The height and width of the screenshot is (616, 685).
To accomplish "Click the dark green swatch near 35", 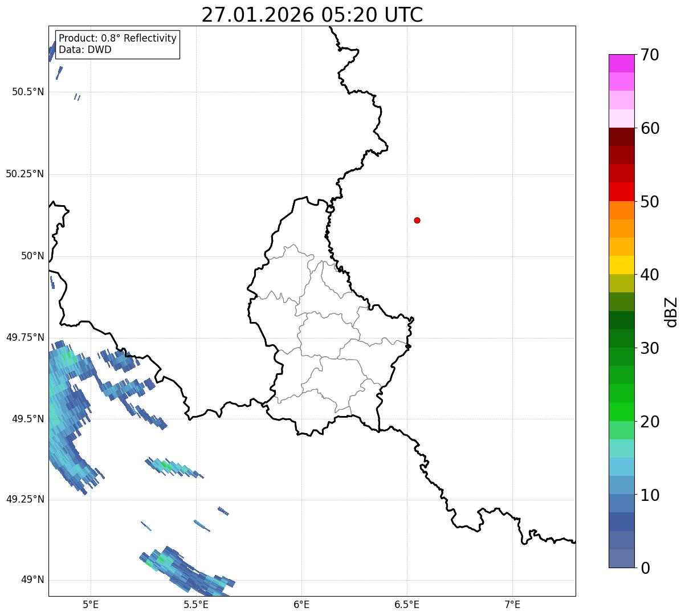I will tap(621, 320).
